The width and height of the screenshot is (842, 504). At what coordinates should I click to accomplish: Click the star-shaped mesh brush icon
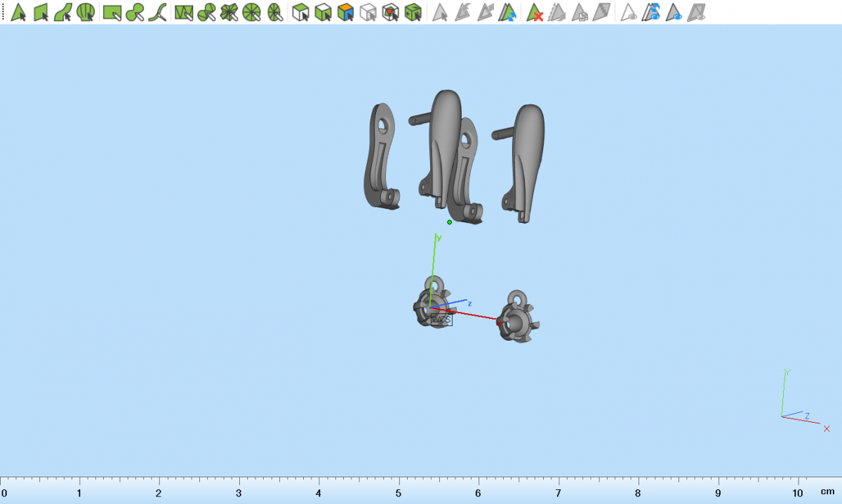pos(229,12)
